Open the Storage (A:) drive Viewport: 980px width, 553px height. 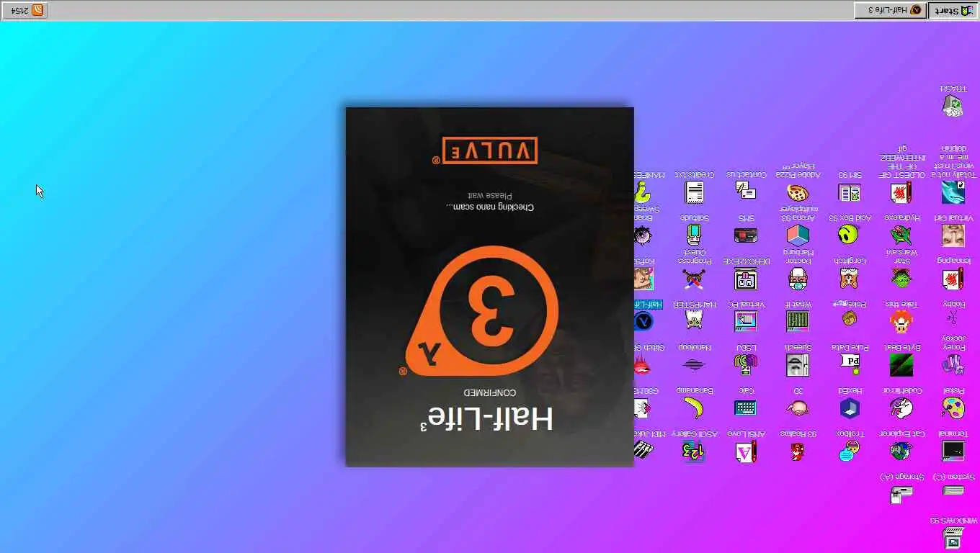pyautogui.click(x=901, y=494)
